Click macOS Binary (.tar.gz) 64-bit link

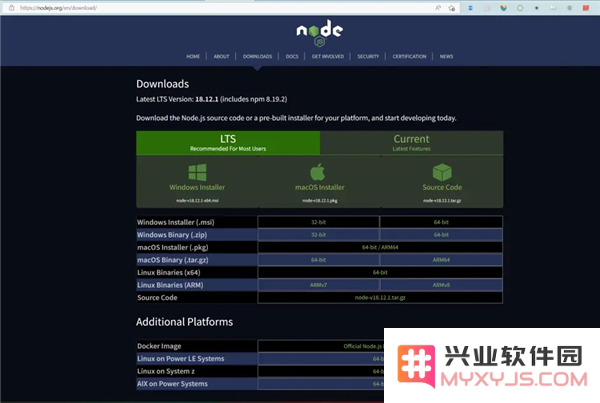click(x=318, y=260)
